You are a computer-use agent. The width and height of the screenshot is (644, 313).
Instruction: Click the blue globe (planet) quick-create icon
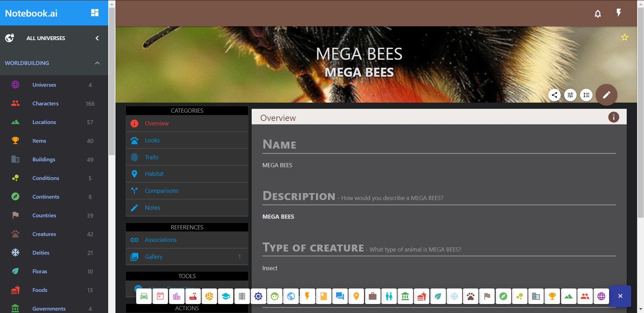click(291, 296)
